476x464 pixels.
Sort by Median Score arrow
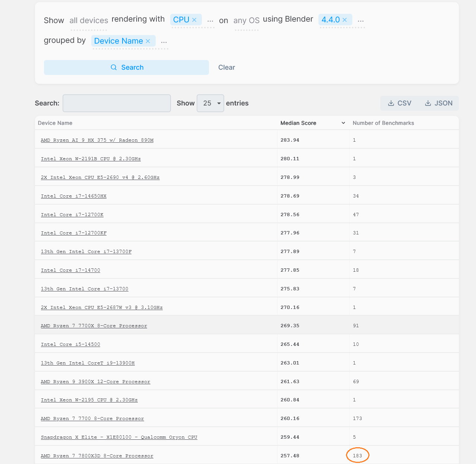[343, 123]
